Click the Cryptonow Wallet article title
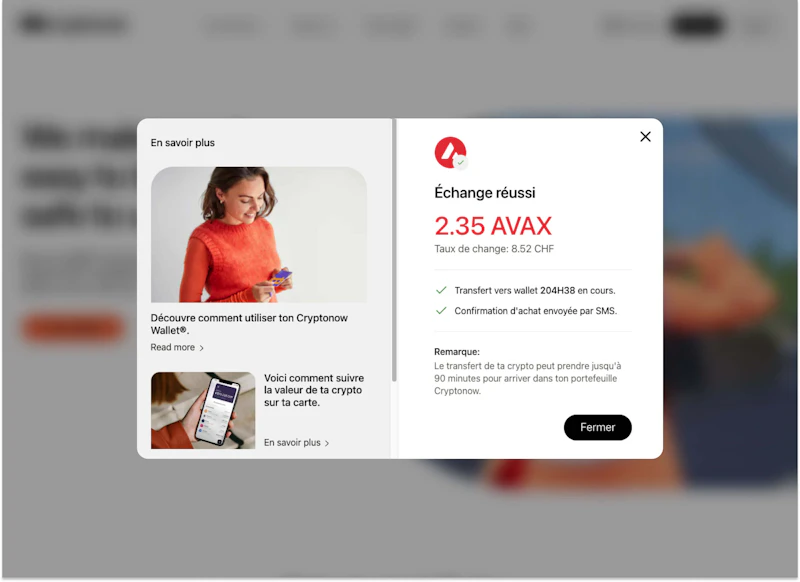The height and width of the screenshot is (582, 800). pos(249,324)
